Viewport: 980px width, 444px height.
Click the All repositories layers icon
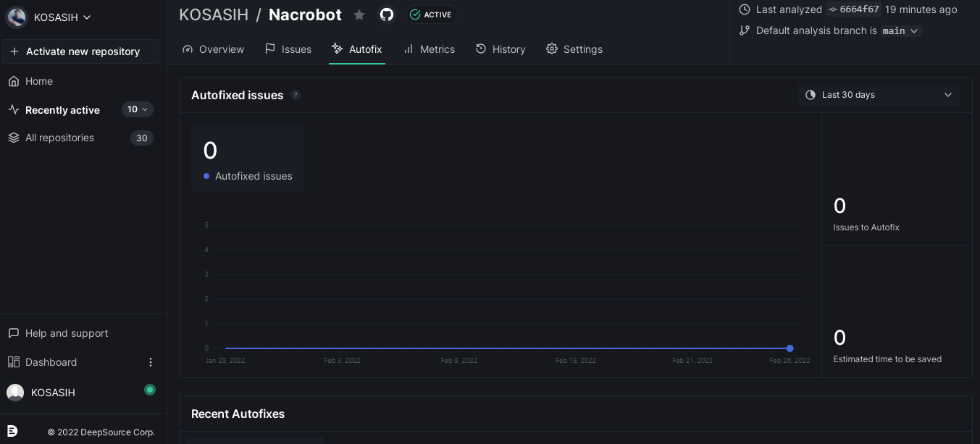click(x=14, y=138)
